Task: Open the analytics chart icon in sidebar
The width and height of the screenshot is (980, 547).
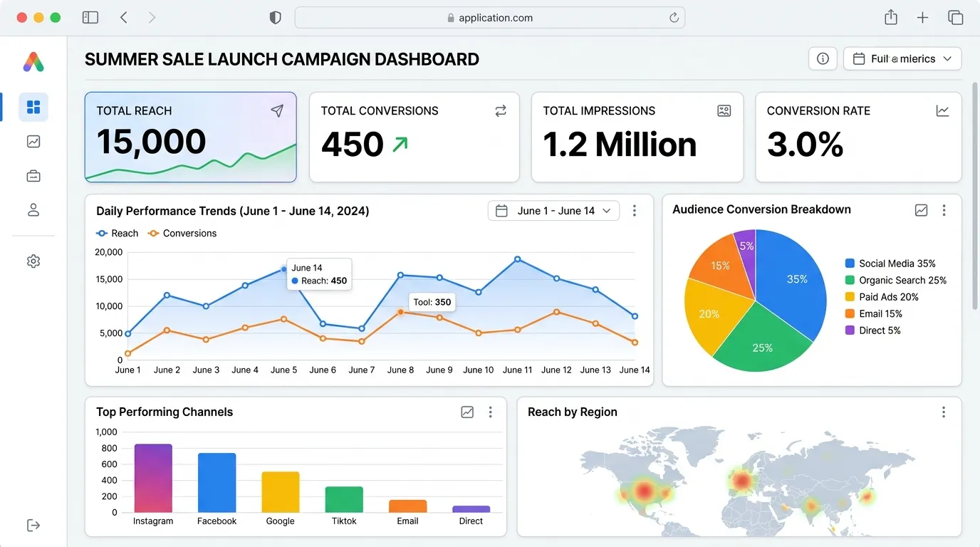Action: click(x=33, y=141)
